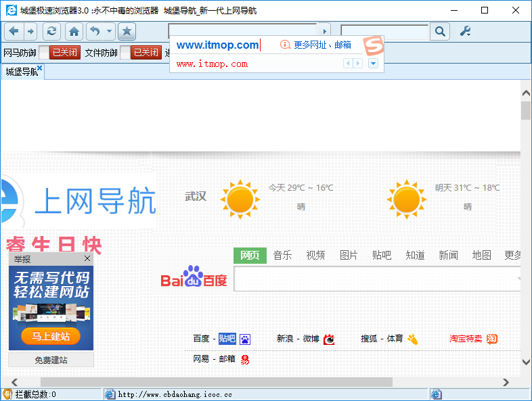Open the 网易 link
The height and width of the screenshot is (401, 532).
[201, 359]
